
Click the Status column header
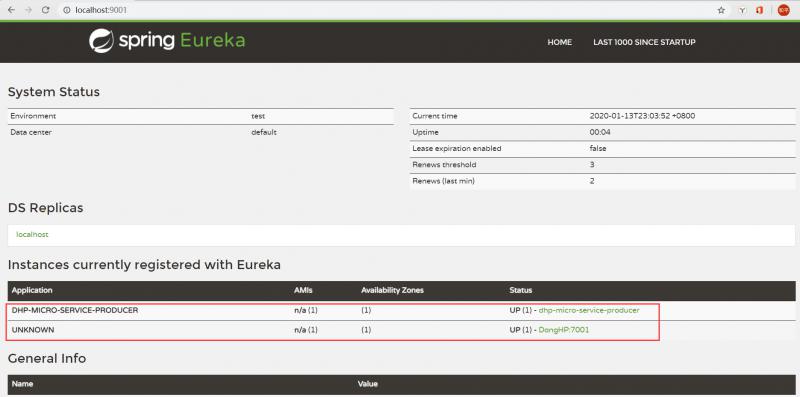[x=520, y=290]
